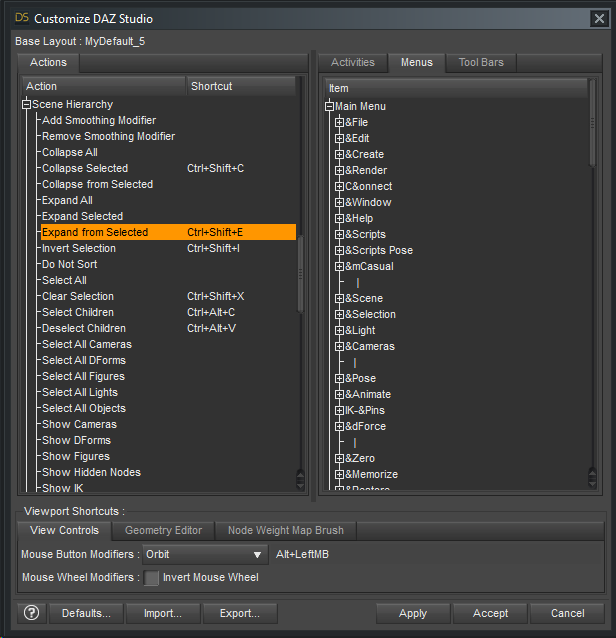Switch to the Tool Bars tab
The width and height of the screenshot is (616, 638).
pos(481,63)
